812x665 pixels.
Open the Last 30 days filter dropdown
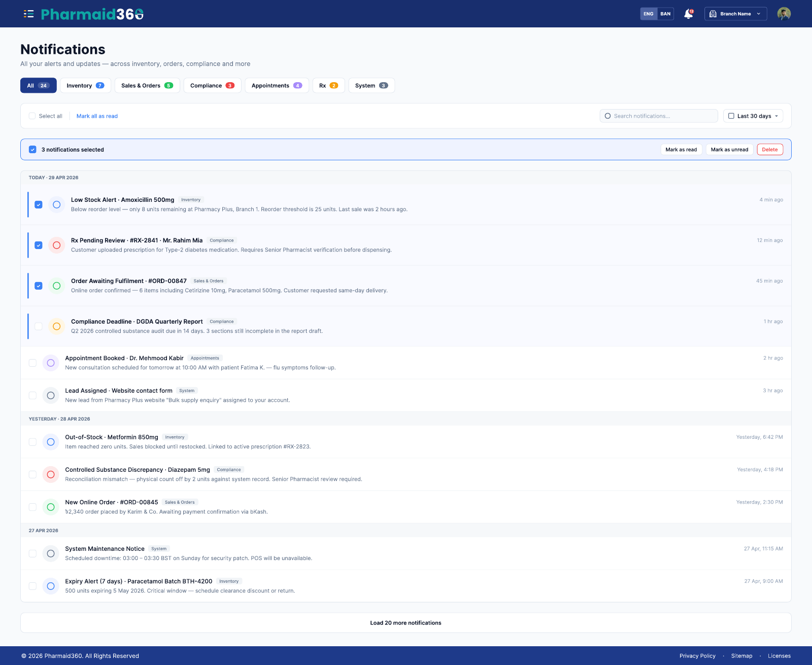pos(753,116)
